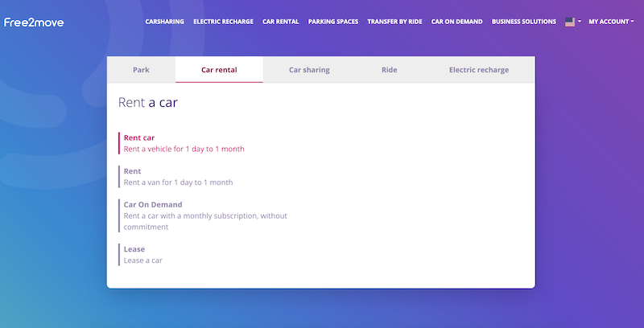Select the Lease a car option
The width and height of the screenshot is (644, 328).
141,255
